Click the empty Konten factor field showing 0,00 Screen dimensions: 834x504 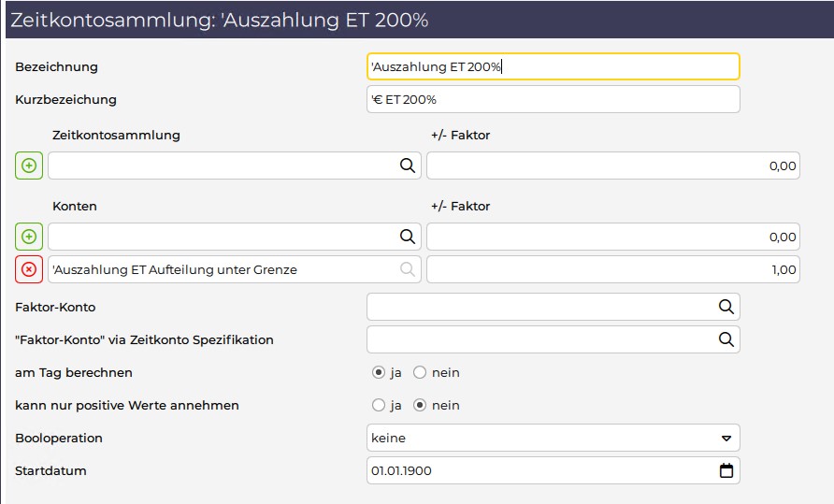click(613, 237)
